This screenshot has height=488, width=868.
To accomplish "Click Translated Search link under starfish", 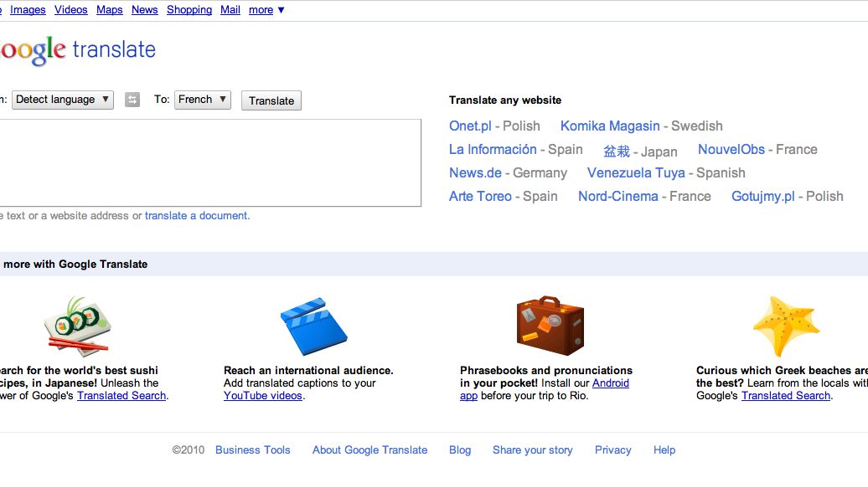I will click(x=786, y=396).
